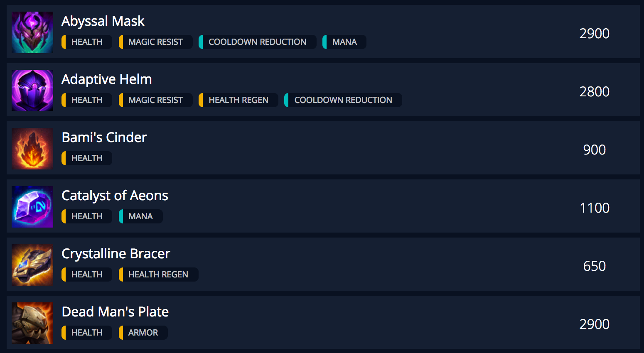
Task: Click the 2900 price of Dead Man's Plate
Action: [595, 324]
